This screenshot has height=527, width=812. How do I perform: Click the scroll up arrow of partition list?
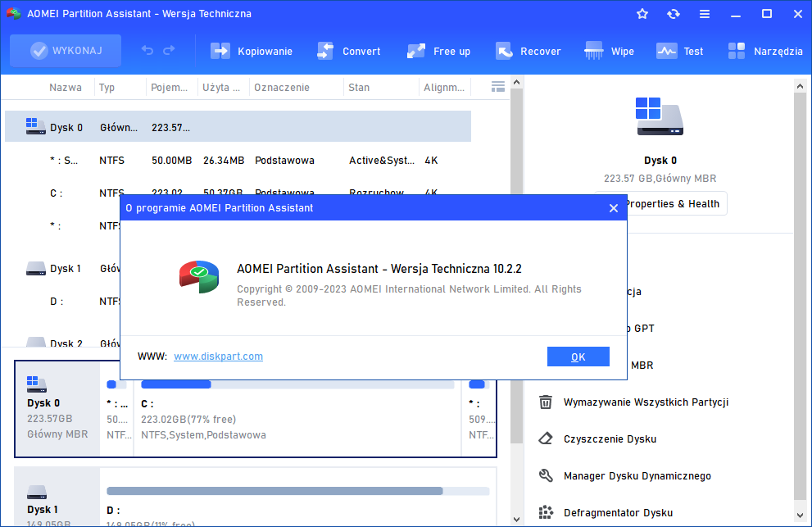516,82
